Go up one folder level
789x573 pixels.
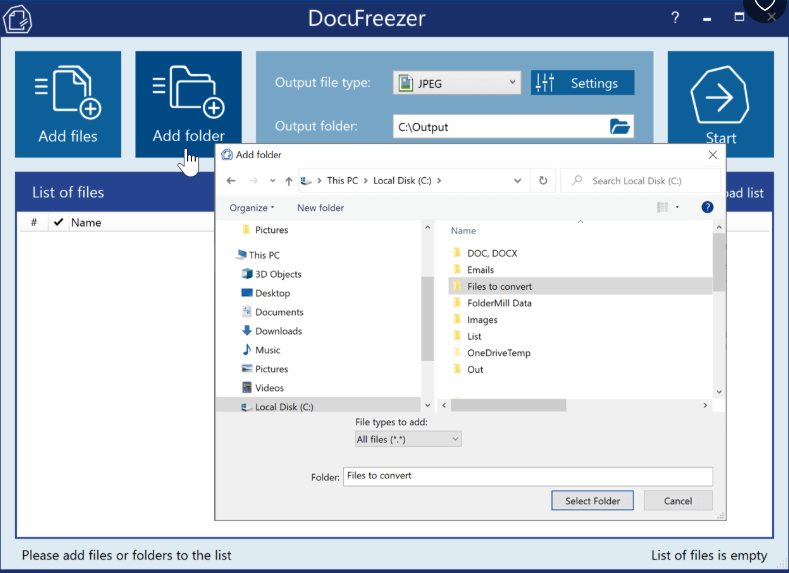tap(288, 181)
